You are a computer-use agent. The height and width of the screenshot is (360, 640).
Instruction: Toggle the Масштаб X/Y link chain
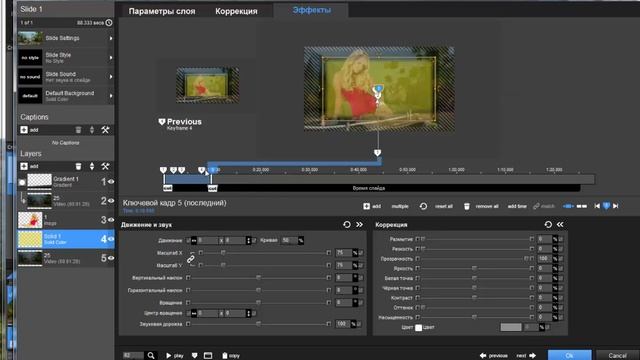[x=191, y=259]
